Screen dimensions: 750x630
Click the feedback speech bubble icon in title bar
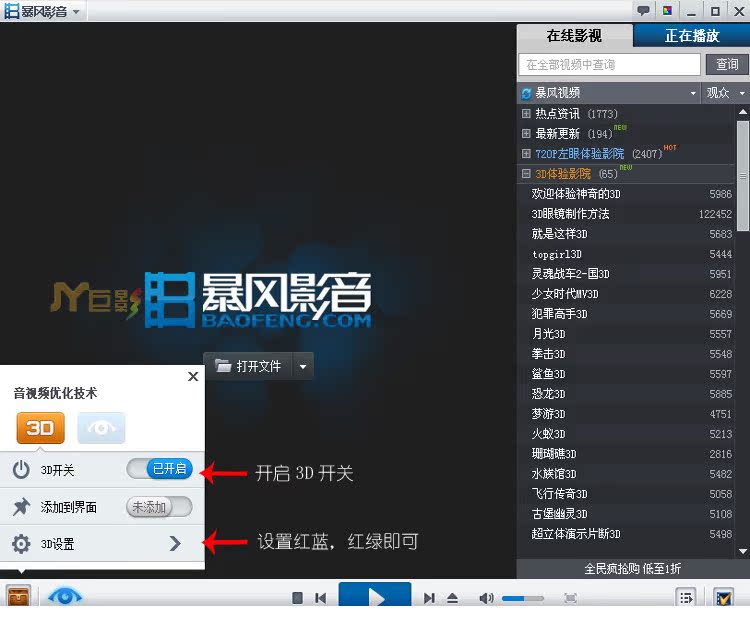(x=643, y=11)
